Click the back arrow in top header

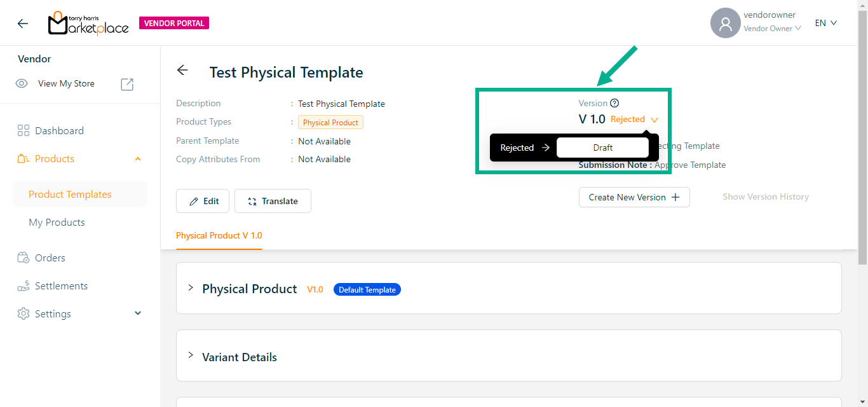coord(23,24)
